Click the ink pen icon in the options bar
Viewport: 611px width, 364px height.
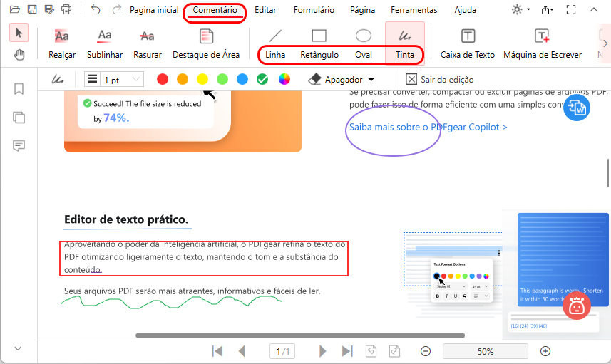58,79
